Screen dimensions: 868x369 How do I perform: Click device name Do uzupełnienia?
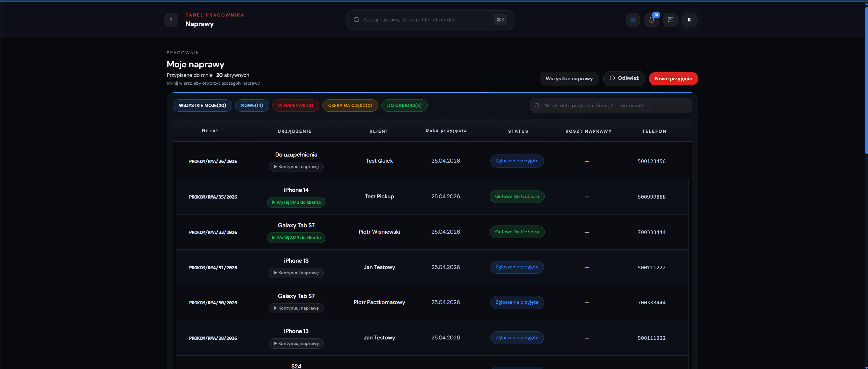click(296, 154)
